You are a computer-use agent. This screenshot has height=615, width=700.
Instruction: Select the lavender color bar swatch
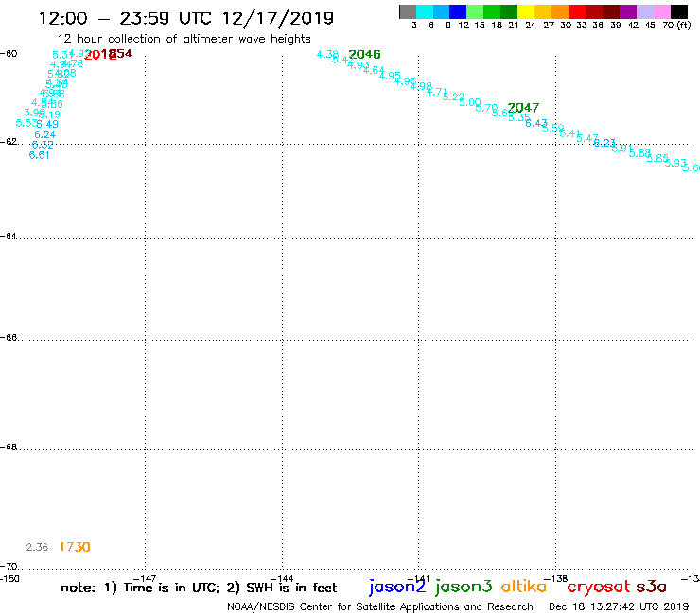coord(644,11)
